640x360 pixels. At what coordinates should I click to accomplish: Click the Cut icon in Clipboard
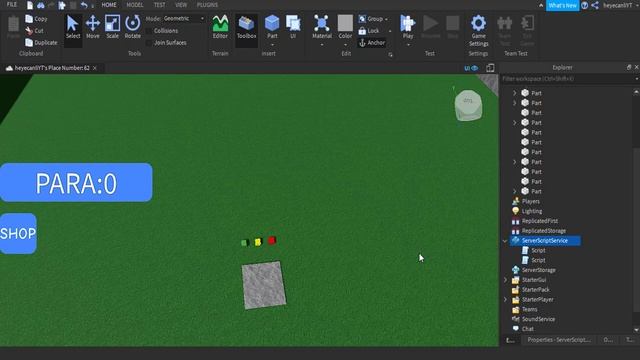(29, 31)
